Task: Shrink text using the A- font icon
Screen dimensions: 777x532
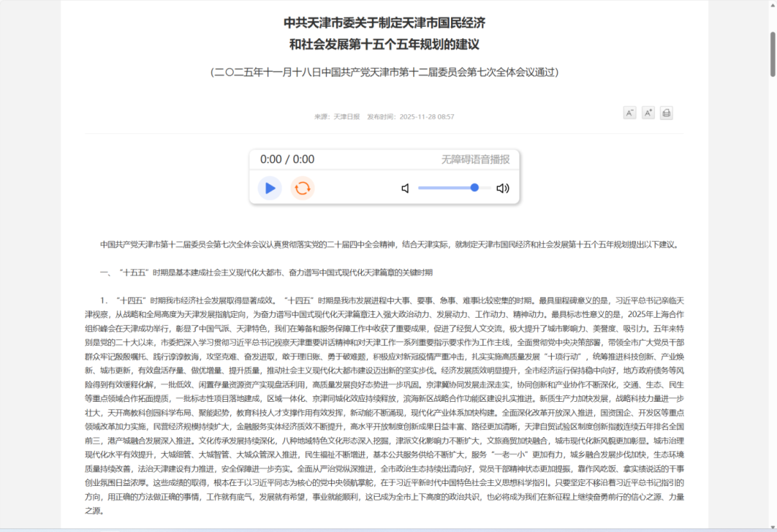Action: point(630,113)
